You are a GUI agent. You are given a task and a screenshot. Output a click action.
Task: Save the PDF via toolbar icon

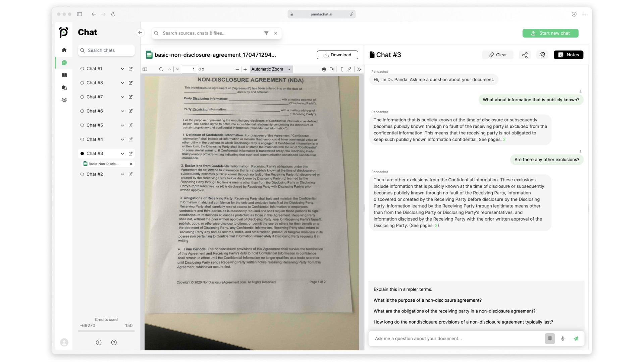click(332, 69)
